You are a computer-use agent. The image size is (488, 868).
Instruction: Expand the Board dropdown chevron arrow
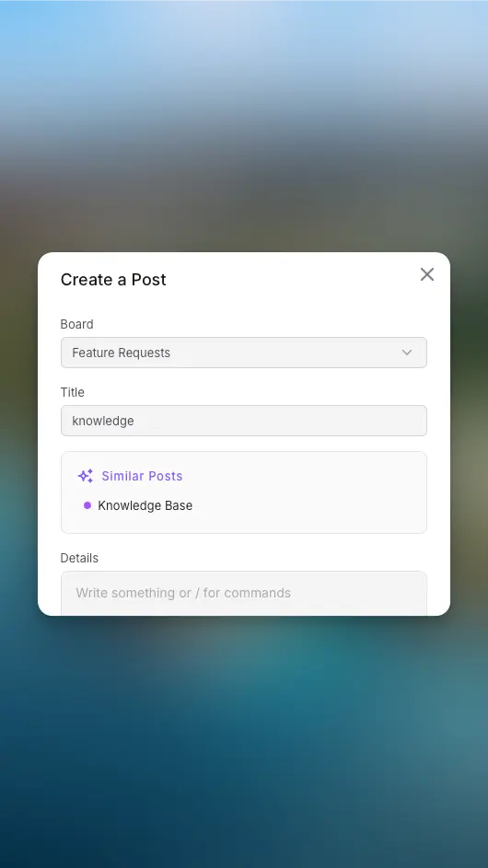tap(407, 353)
